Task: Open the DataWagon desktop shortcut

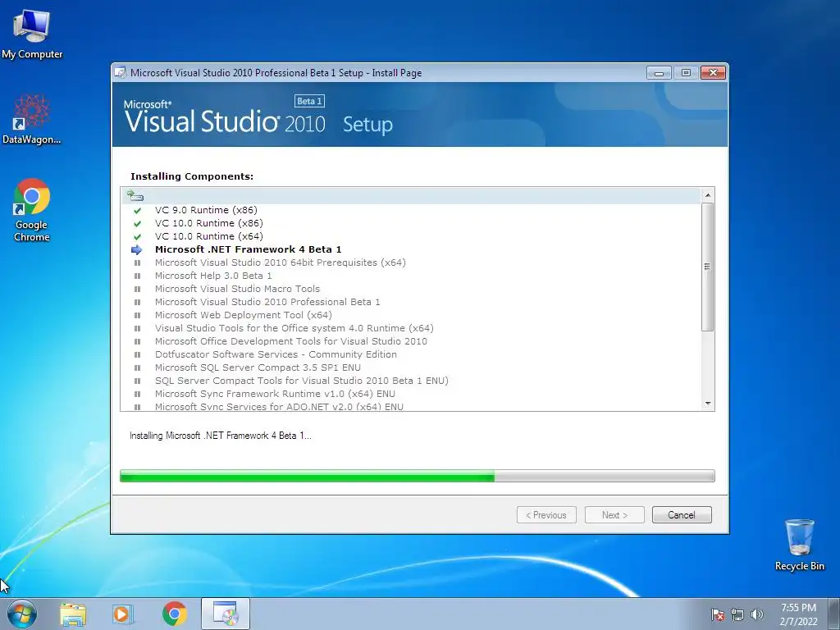Action: (32, 120)
